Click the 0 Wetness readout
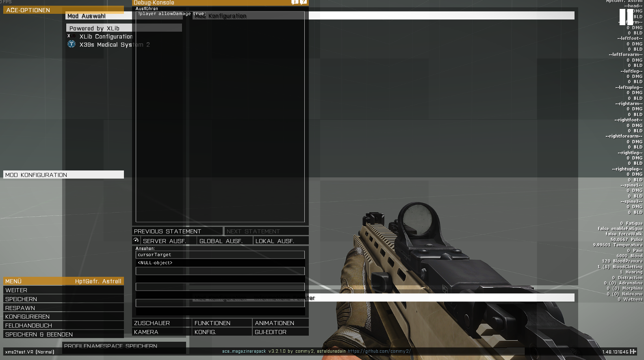The image size is (644, 360). [630, 300]
